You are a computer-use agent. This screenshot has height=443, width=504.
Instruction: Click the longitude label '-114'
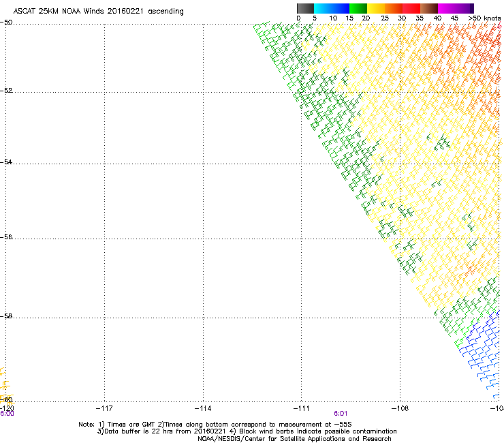[203, 408]
